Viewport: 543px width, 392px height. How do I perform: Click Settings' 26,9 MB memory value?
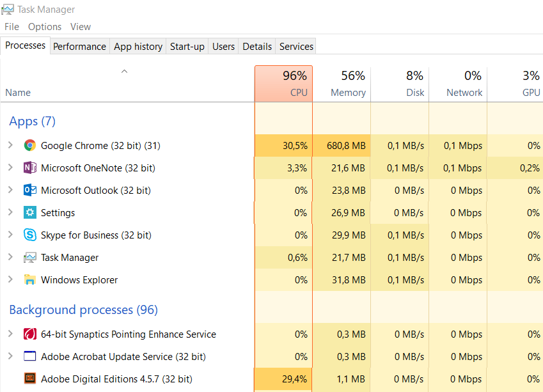coord(348,212)
